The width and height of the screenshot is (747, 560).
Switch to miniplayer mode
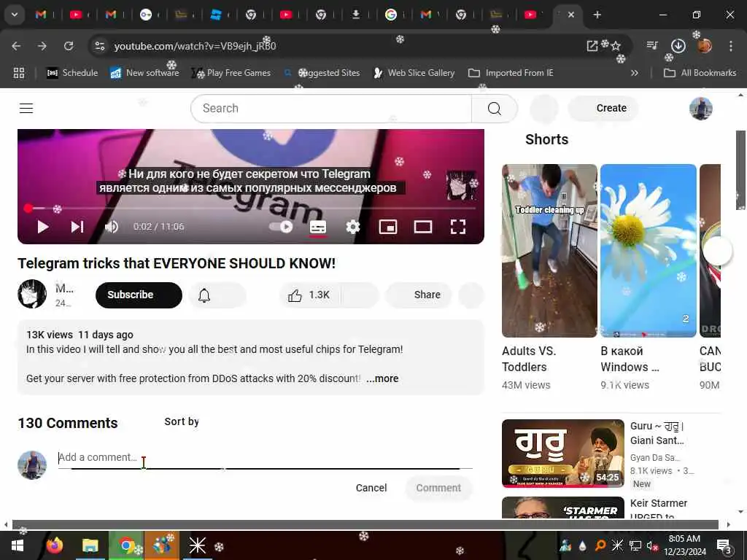click(388, 227)
